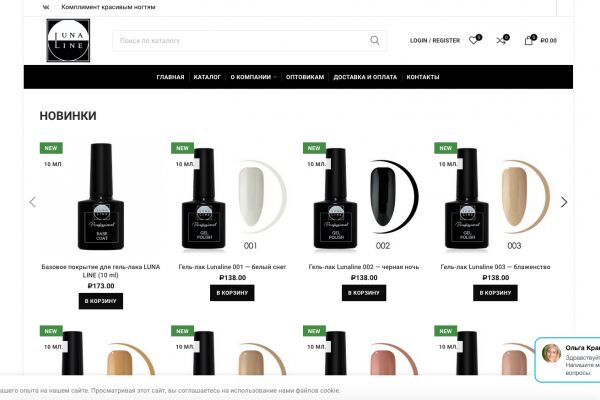Add Lunaline 001 gel polish to cart
Image resolution: width=600 pixels, height=400 pixels.
tap(232, 293)
